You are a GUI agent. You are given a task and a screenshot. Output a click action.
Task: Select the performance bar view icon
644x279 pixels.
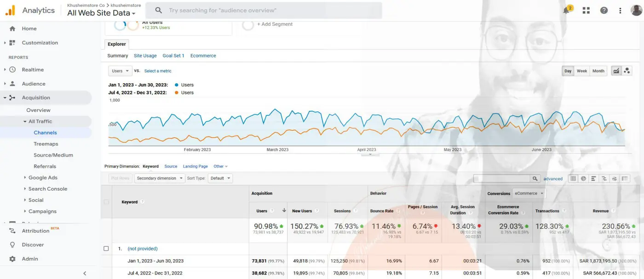click(594, 178)
